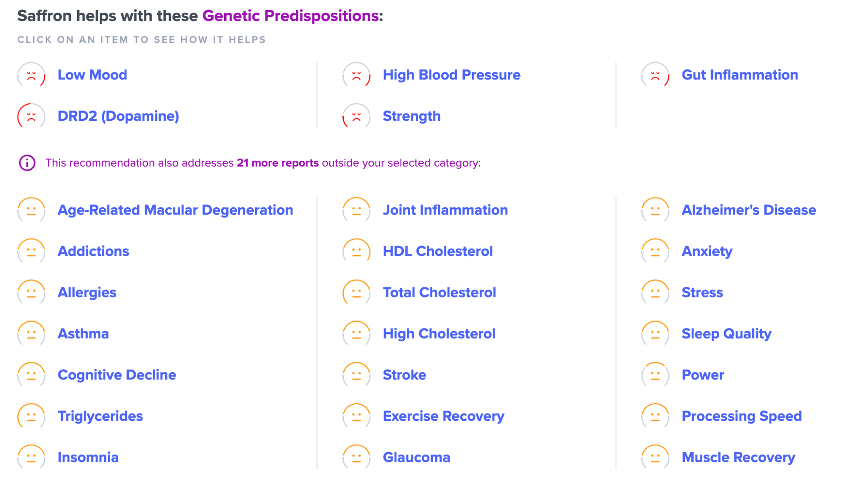Click the purple info icon
The image size is (868, 487).
(27, 163)
